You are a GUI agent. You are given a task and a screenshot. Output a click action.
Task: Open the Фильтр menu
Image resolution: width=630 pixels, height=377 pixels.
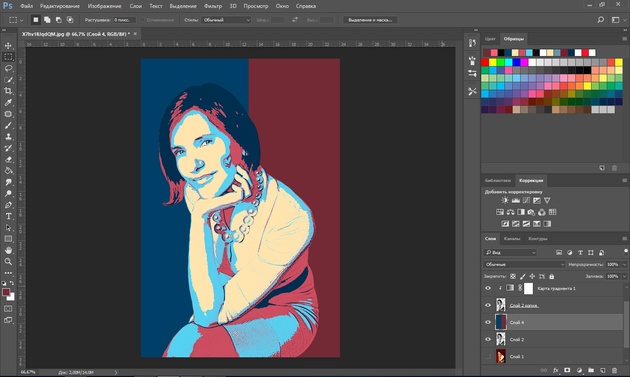[213, 6]
